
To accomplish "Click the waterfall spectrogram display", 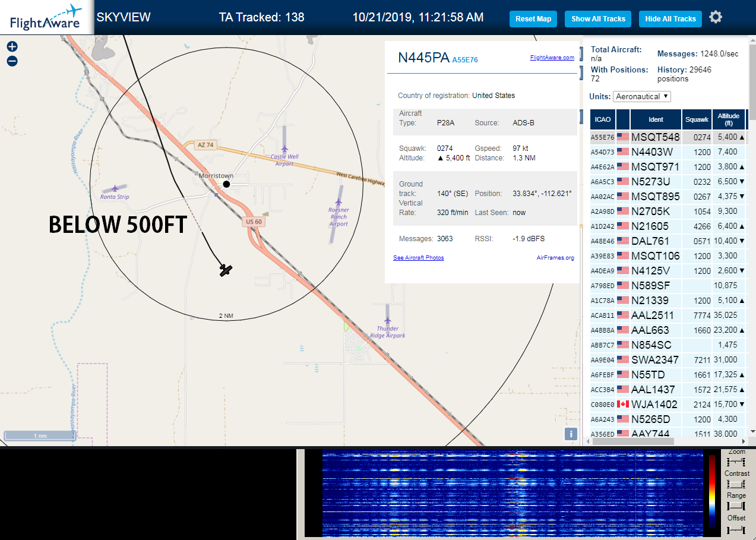I will click(511, 493).
